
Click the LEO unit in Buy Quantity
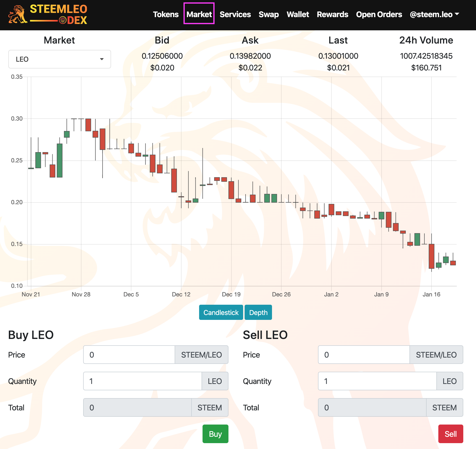(x=215, y=381)
